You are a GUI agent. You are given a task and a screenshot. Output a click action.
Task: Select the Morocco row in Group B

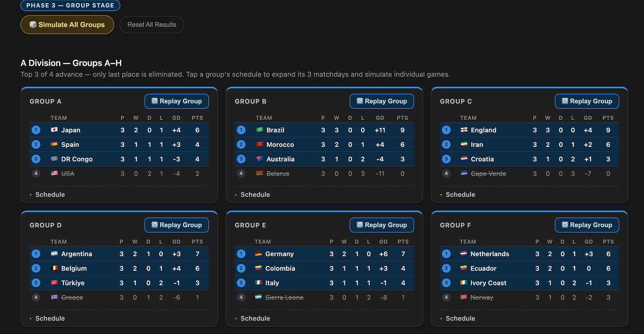tap(324, 145)
